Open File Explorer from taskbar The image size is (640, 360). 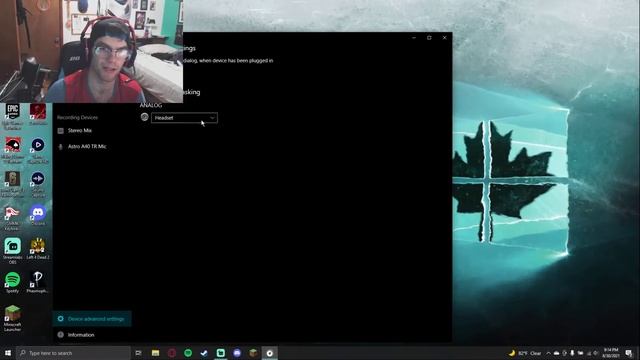[156, 353]
